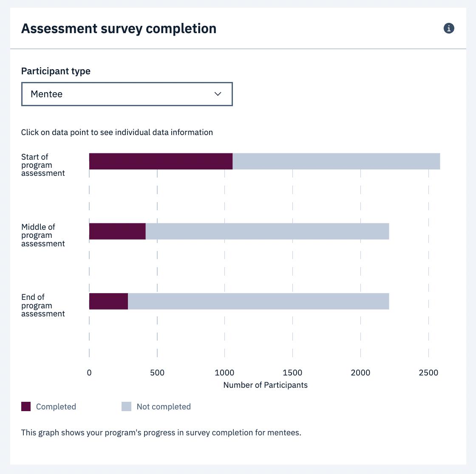Click the Middle of program not completed segment
This screenshot has height=474, width=476.
coord(268,231)
